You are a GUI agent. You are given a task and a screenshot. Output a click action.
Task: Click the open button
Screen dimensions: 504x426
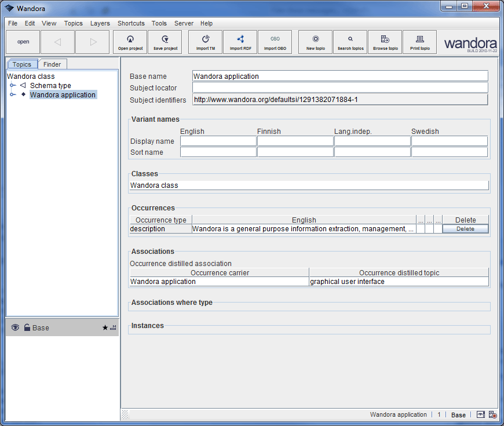23,42
